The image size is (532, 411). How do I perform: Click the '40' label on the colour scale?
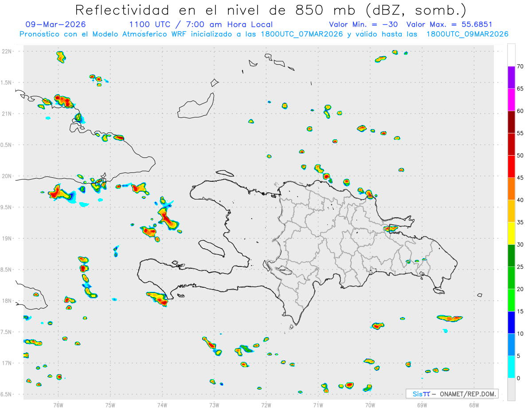click(520, 200)
